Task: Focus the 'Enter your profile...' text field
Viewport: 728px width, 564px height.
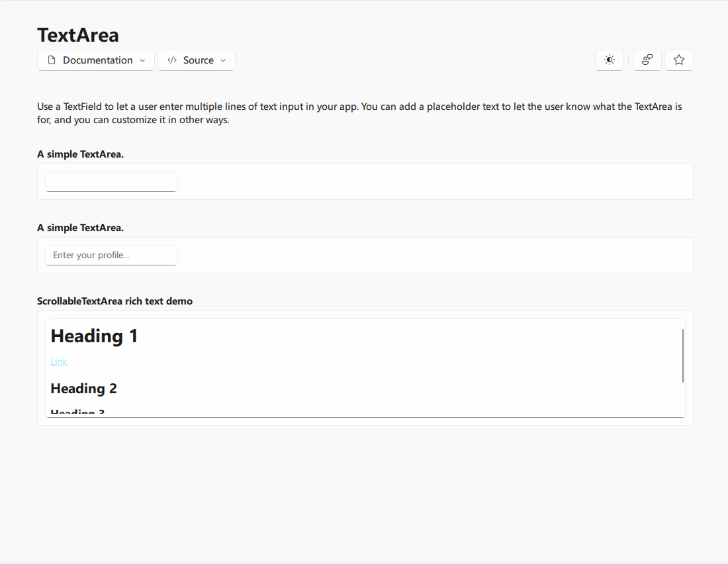Action: click(x=111, y=255)
